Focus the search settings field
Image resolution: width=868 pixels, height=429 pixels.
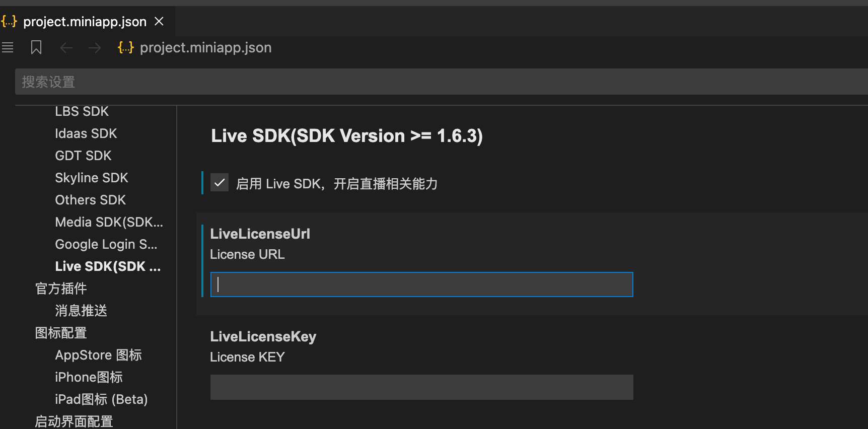438,82
